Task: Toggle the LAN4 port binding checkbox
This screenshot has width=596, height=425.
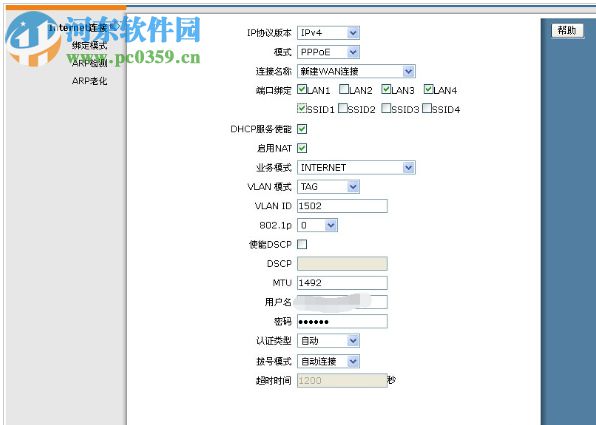Action: click(428, 89)
